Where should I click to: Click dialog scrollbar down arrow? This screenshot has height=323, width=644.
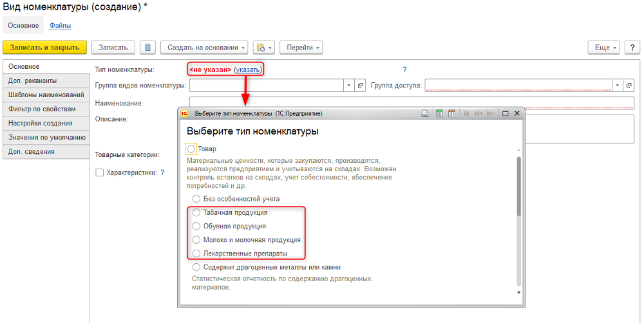pyautogui.click(x=518, y=293)
